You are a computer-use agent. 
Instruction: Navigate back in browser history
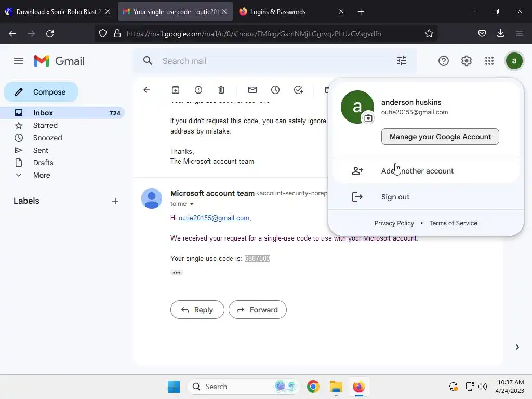pos(12,34)
